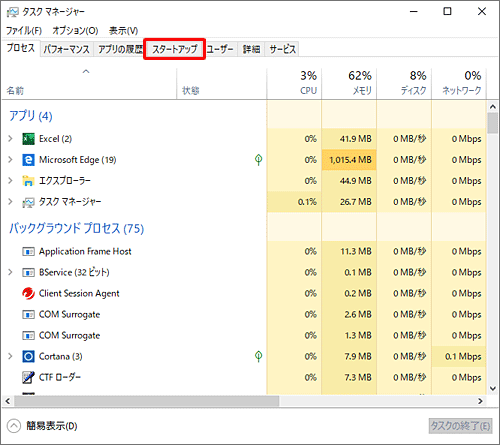Click the vertical scrollbar up arrow
Viewport: 500px width, 445px height.
[493, 107]
